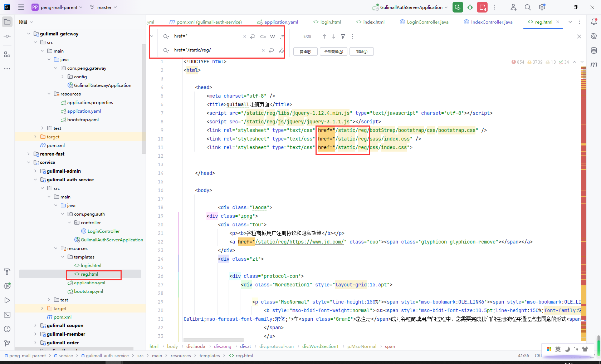The image size is (601, 364).
Task: Open the project name peng-mall-parent dropdown
Action: pos(57,7)
